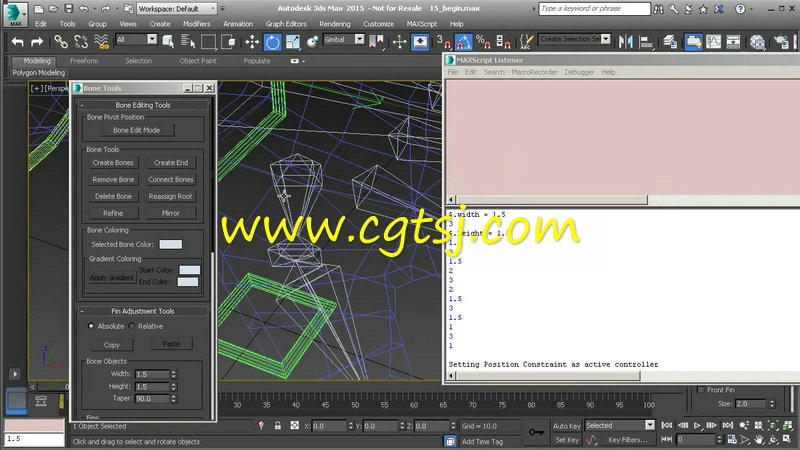Toggle the Bone Edit Mode button
The height and width of the screenshot is (450, 800).
(x=137, y=130)
